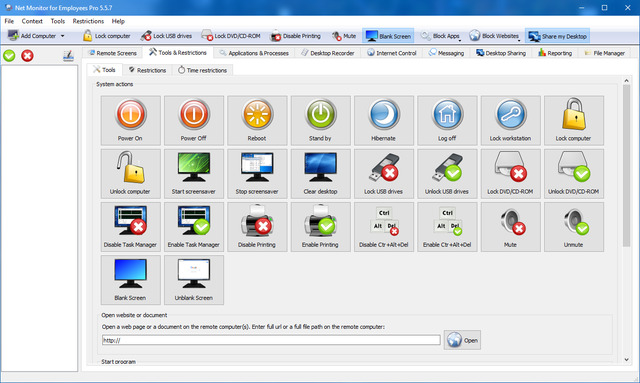Screen dimensions: 640x383
Task: Click Enable Task Manager action
Action: point(194,227)
